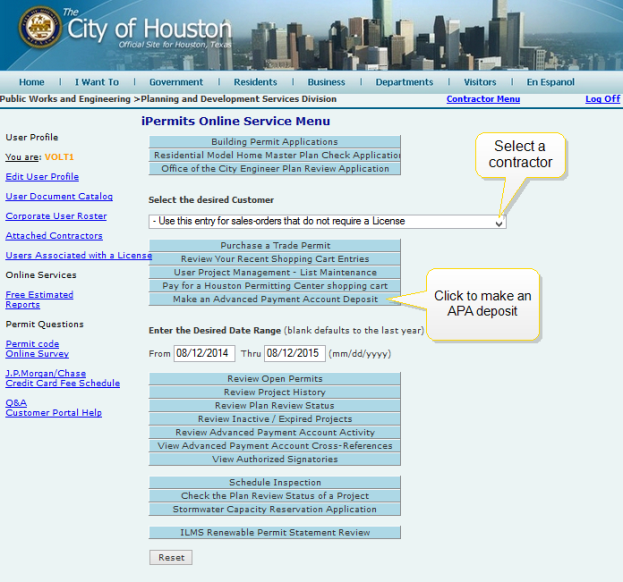The height and width of the screenshot is (582, 623).
Task: Open the Home navigation item
Action: coord(32,82)
